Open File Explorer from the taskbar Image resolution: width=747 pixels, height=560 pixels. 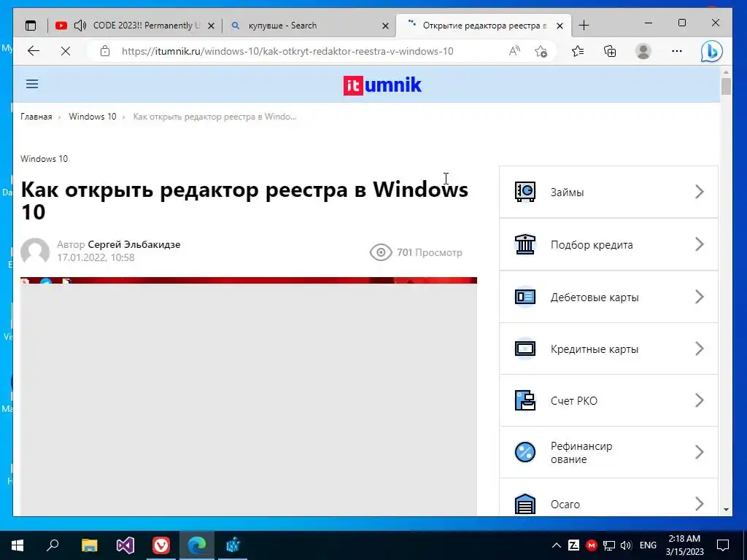(x=89, y=545)
